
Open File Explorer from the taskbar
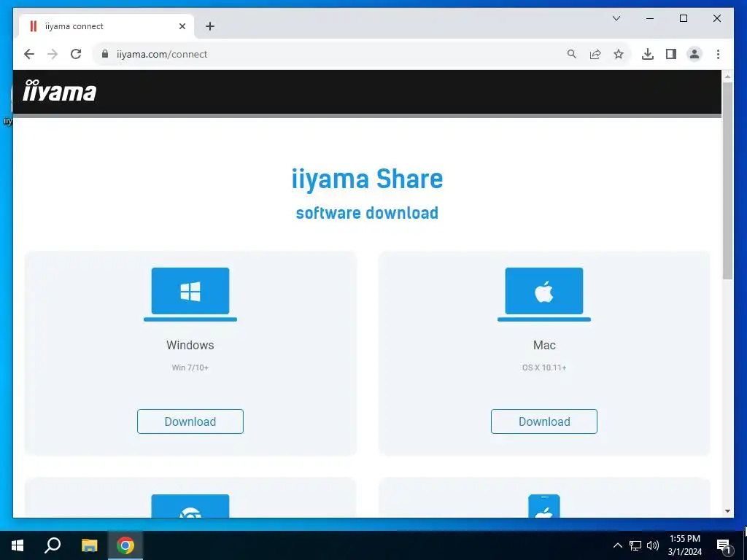(89, 545)
